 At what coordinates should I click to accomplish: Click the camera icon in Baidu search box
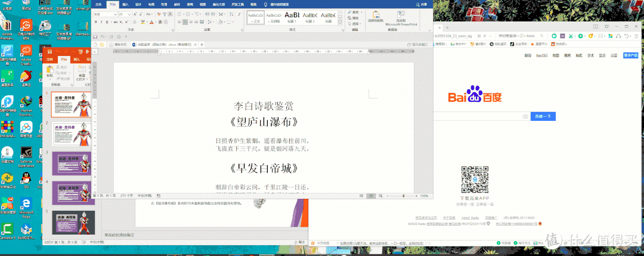pyautogui.click(x=525, y=117)
